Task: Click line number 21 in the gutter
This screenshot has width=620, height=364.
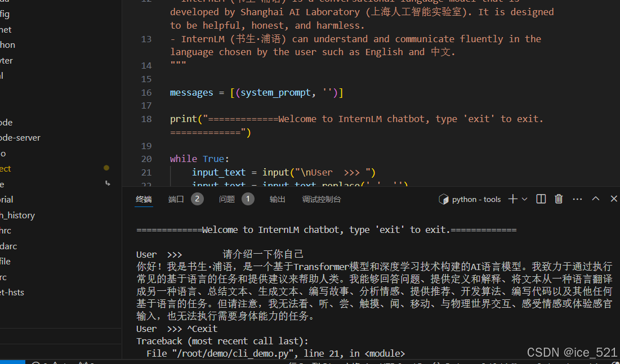Action: click(x=146, y=172)
